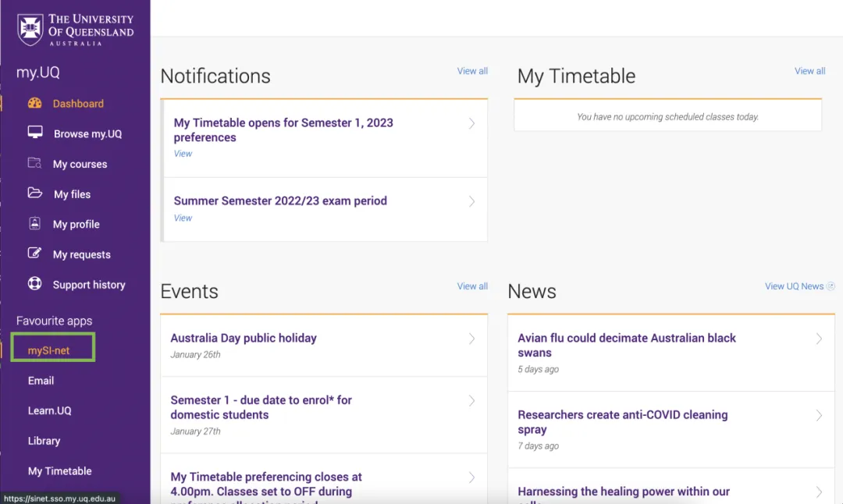
Task: Select Library in the sidebar
Action: click(x=44, y=441)
